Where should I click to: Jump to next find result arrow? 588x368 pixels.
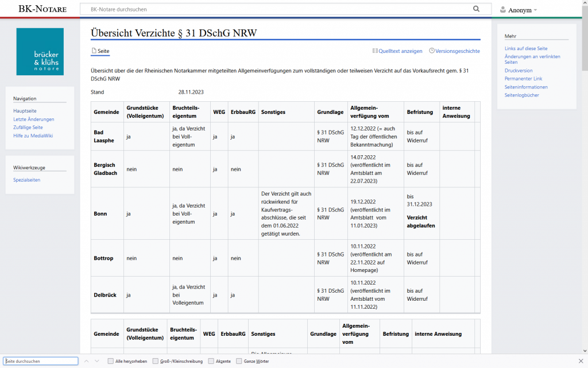[97, 361]
